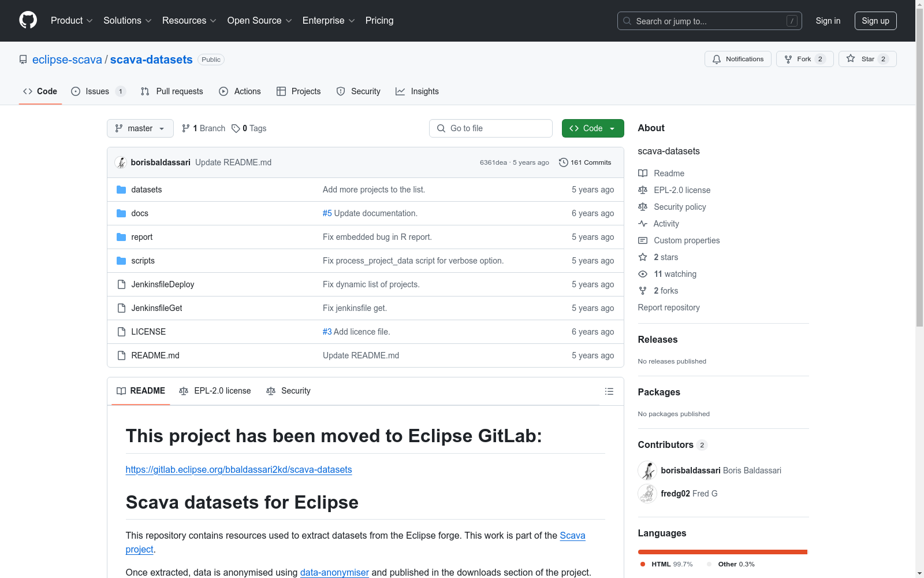The width and height of the screenshot is (924, 578).
Task: View the 1 Branch list
Action: coord(203,128)
